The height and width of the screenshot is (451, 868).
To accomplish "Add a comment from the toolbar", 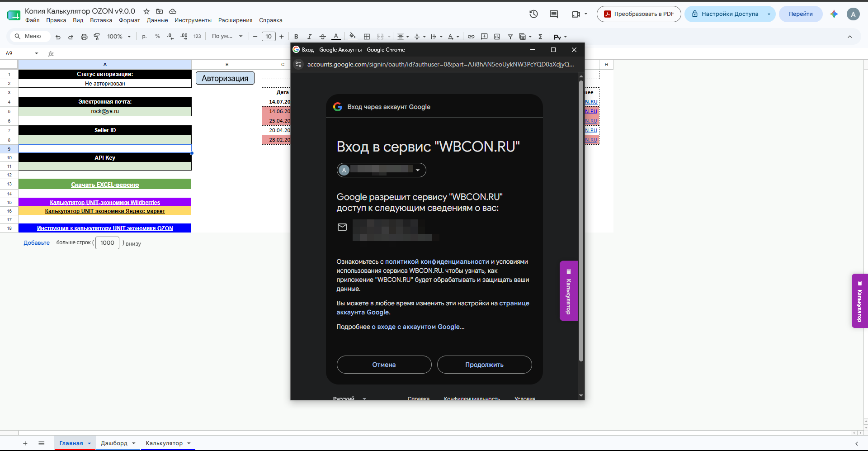I will coord(484,37).
